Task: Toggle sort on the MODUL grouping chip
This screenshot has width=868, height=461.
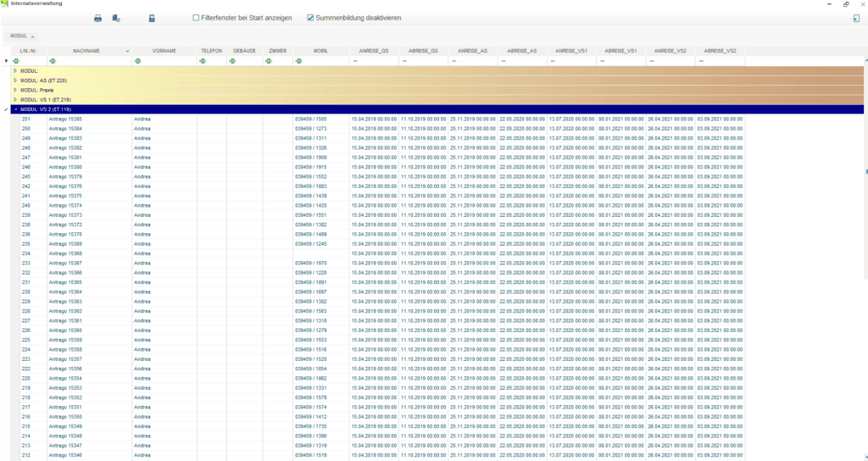Action: coord(22,36)
